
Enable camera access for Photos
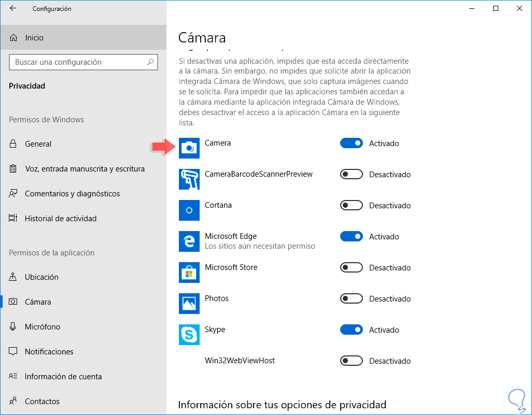(351, 299)
